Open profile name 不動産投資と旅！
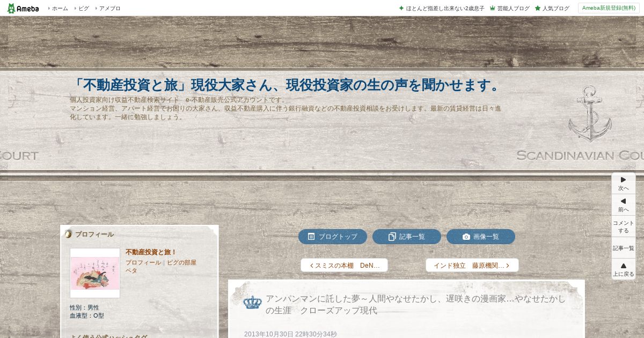The image size is (644, 338). [x=151, y=252]
